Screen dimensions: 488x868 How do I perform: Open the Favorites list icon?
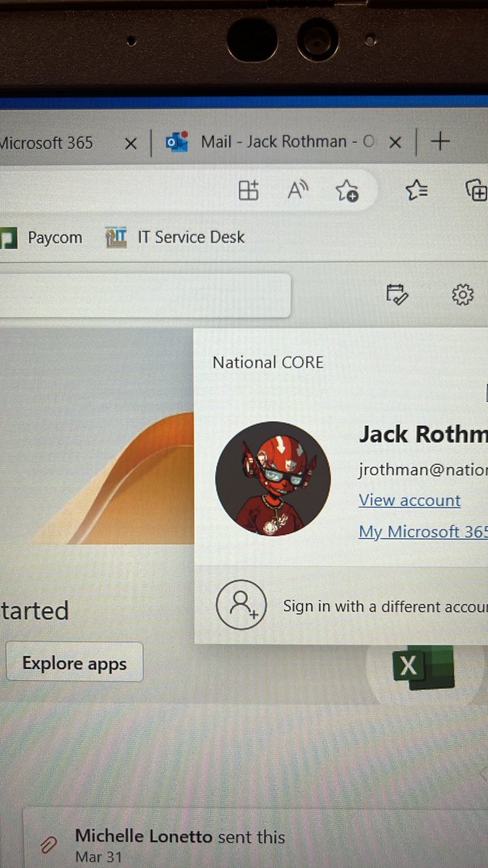pyautogui.click(x=416, y=190)
